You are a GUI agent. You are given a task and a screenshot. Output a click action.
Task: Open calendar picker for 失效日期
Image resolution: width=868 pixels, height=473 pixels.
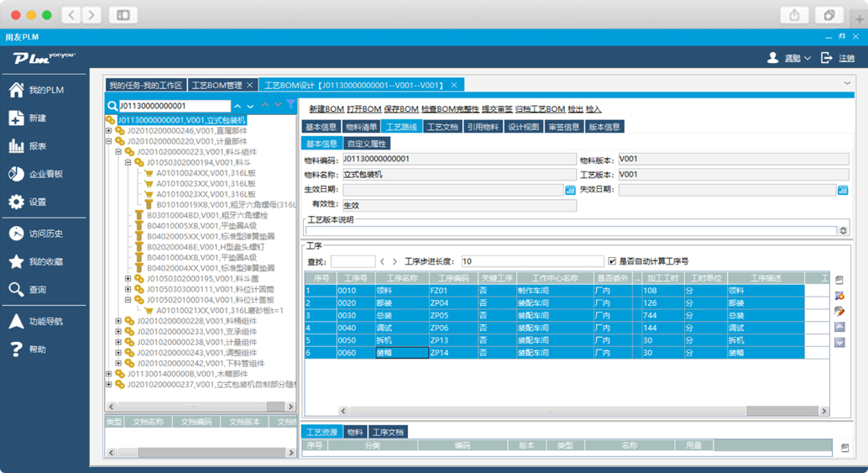(843, 191)
